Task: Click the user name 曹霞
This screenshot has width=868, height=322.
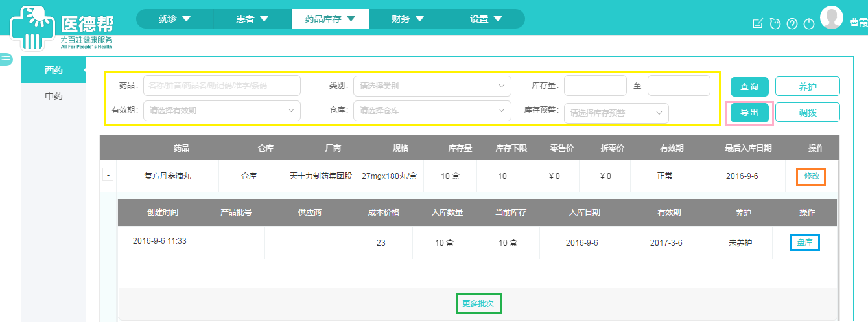Action: 858,23
